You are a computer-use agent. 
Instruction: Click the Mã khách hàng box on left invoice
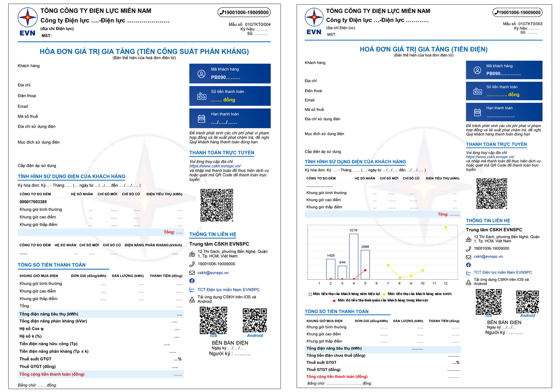click(x=230, y=73)
